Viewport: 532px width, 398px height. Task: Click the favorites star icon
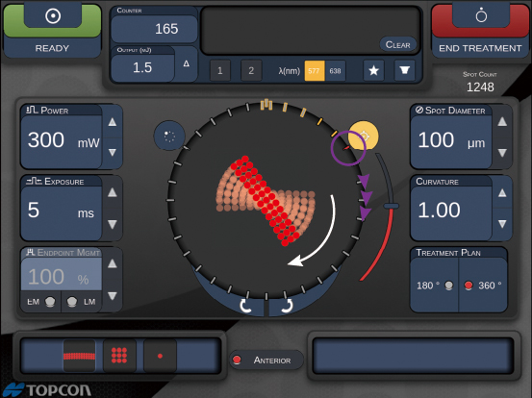373,70
